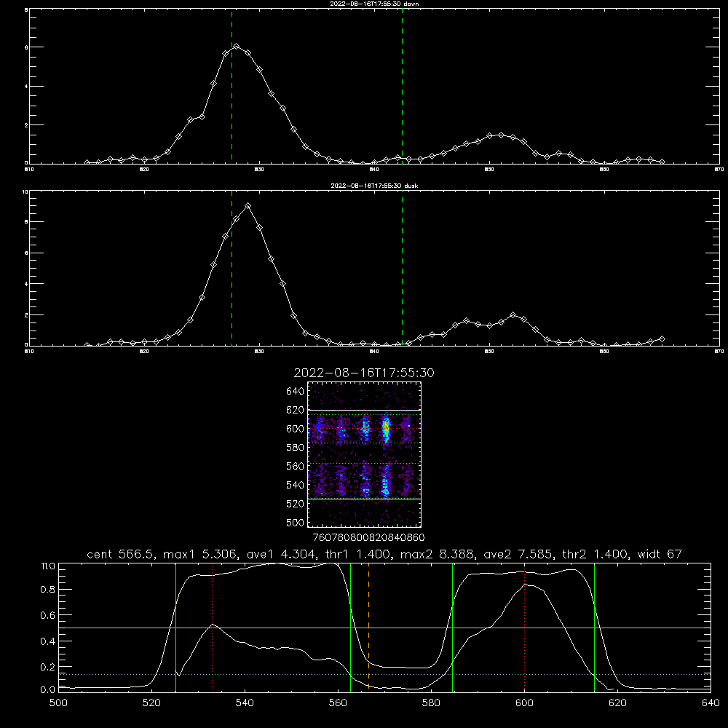728x728 pixels.
Task: Click bottom plot x-axis label 500
Action: (58, 703)
